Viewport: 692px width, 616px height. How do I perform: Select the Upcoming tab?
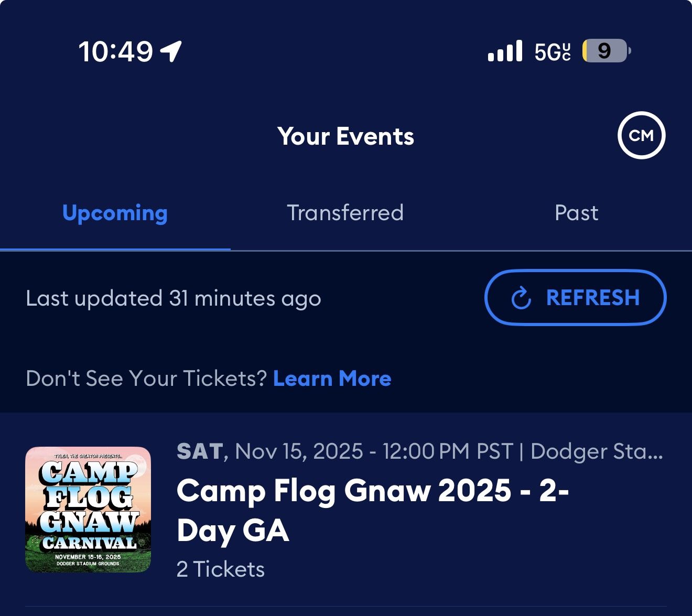(x=115, y=213)
